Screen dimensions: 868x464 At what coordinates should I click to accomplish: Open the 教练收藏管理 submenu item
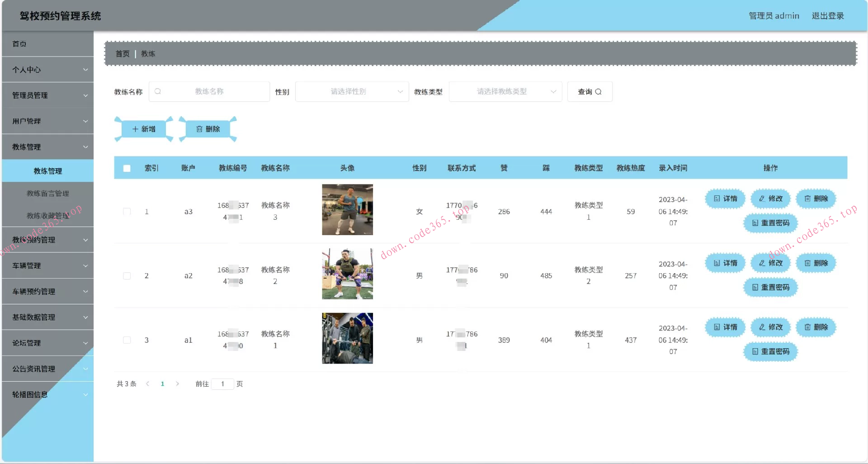[47, 216]
